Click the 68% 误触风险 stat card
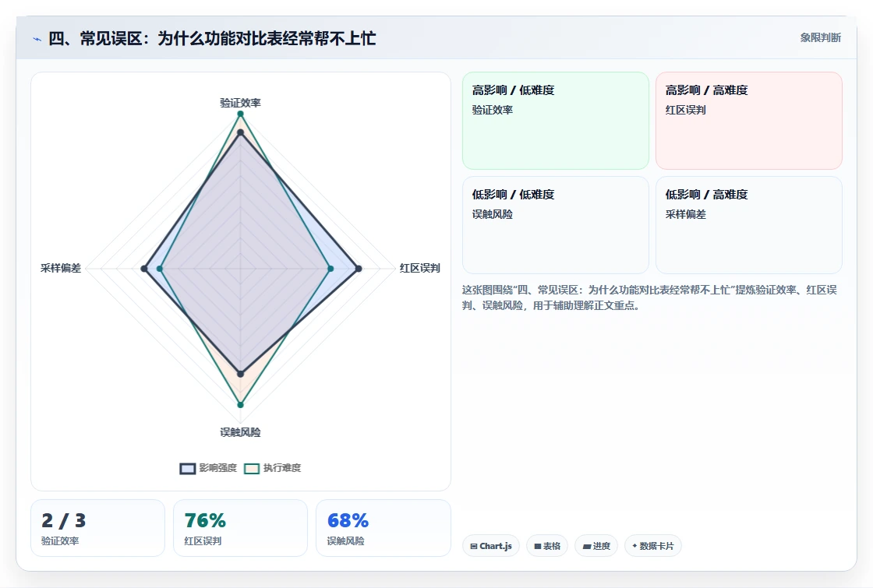Image resolution: width=873 pixels, height=588 pixels. point(383,528)
